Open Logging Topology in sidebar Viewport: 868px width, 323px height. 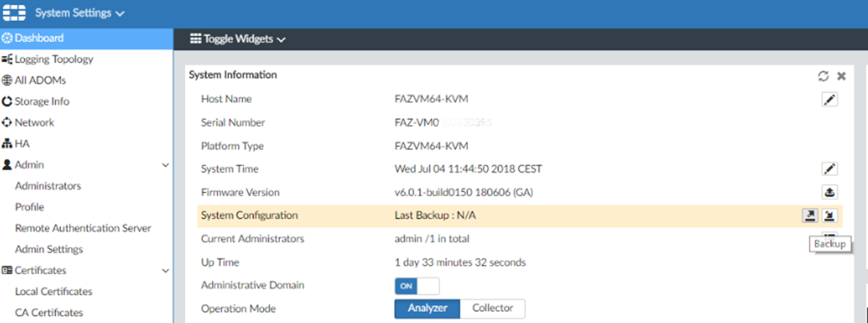pyautogui.click(x=53, y=59)
